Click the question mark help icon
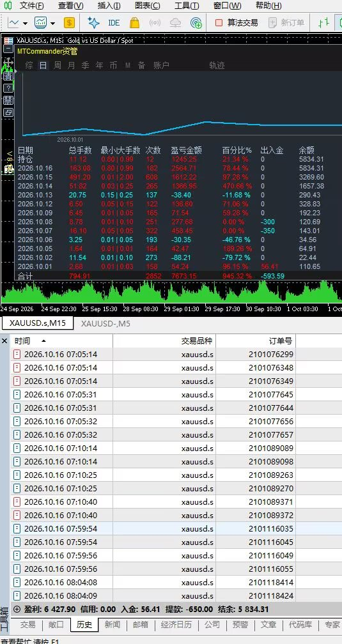 pos(8,88)
